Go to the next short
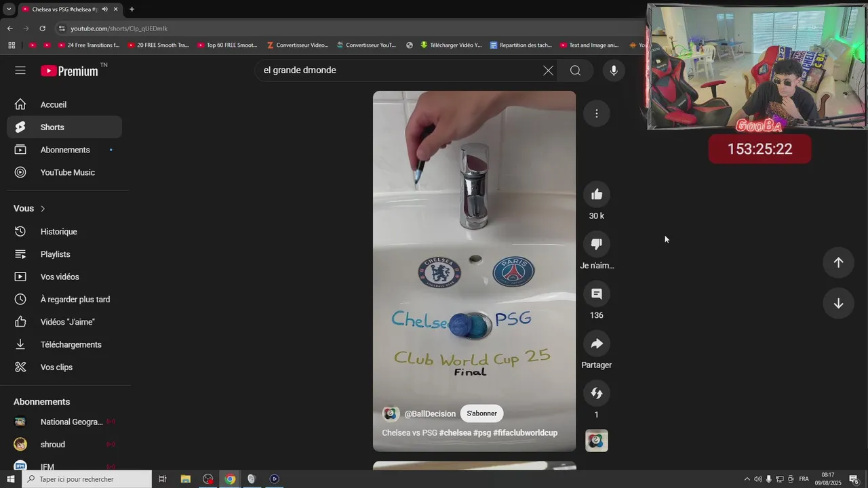 [x=838, y=303]
